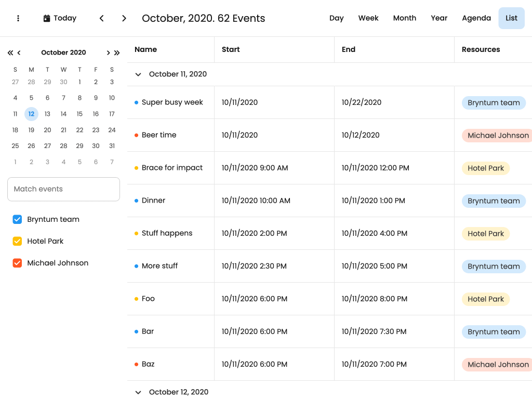Focus the Match events filter field
The image size is (532, 399).
coord(63,189)
